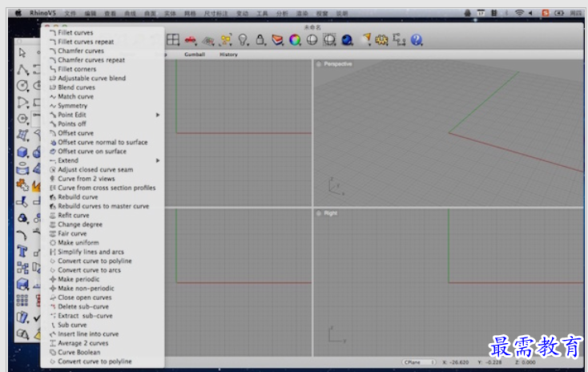Expand the Point Edit submenu arrow
The width and height of the screenshot is (588, 372).
point(158,115)
